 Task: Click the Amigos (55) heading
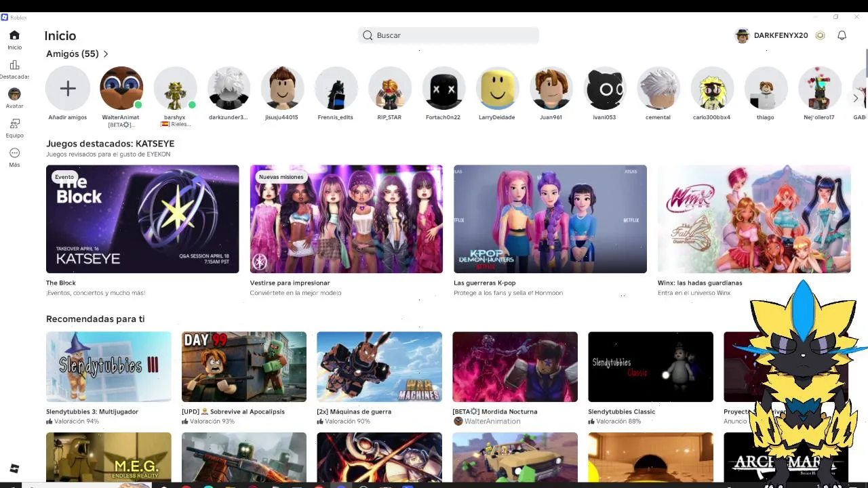point(73,54)
